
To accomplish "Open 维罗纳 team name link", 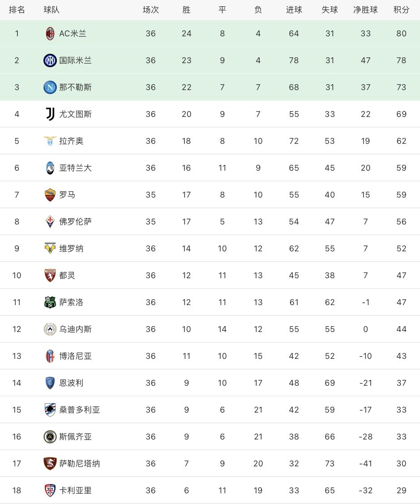I will pyautogui.click(x=71, y=249).
